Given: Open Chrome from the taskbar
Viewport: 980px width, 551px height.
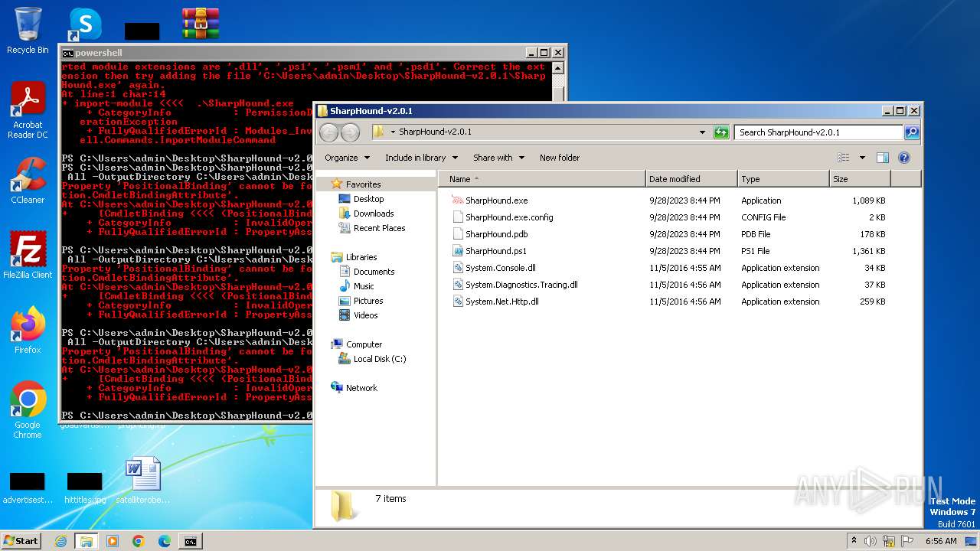Looking at the screenshot, I should (139, 541).
